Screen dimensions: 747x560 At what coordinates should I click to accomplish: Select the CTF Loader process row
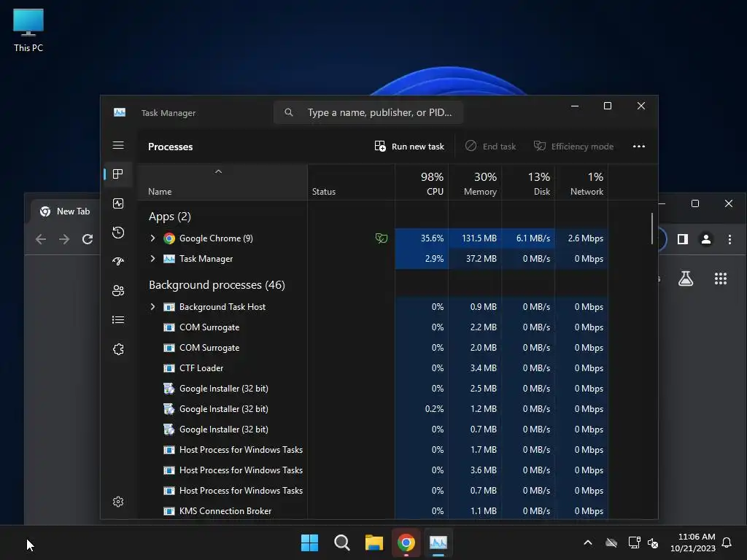click(x=373, y=368)
